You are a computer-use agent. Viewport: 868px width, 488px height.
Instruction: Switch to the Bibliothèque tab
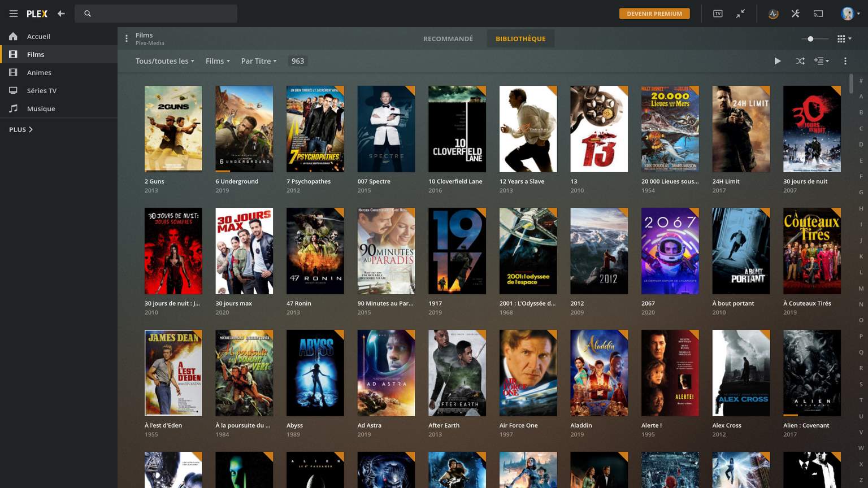[x=520, y=38]
